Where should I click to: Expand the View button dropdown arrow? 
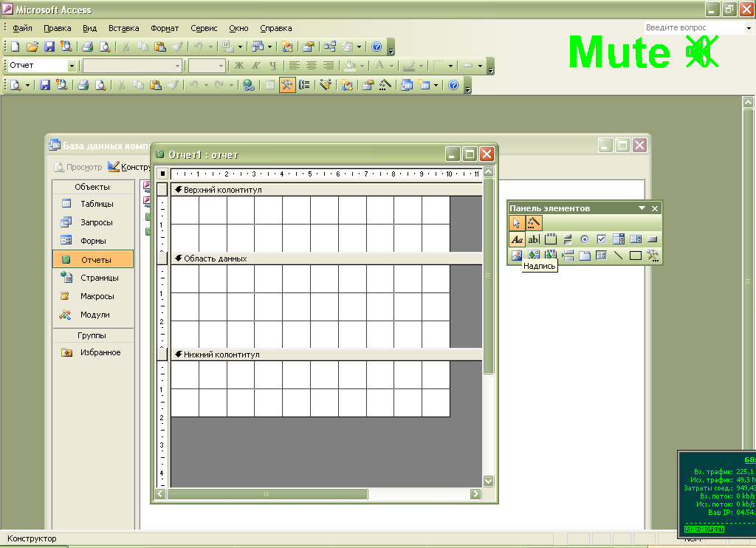(27, 86)
